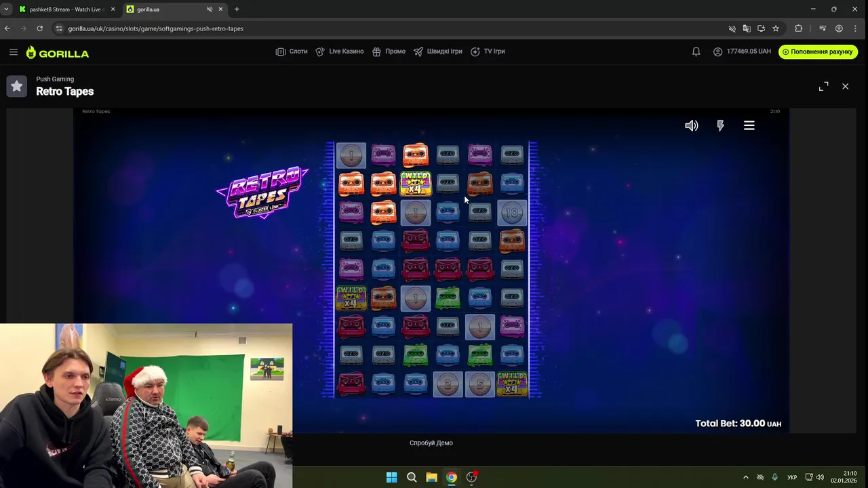This screenshot has height=488, width=868.
Task: Open the in-game hamburger menu
Action: coord(749,125)
